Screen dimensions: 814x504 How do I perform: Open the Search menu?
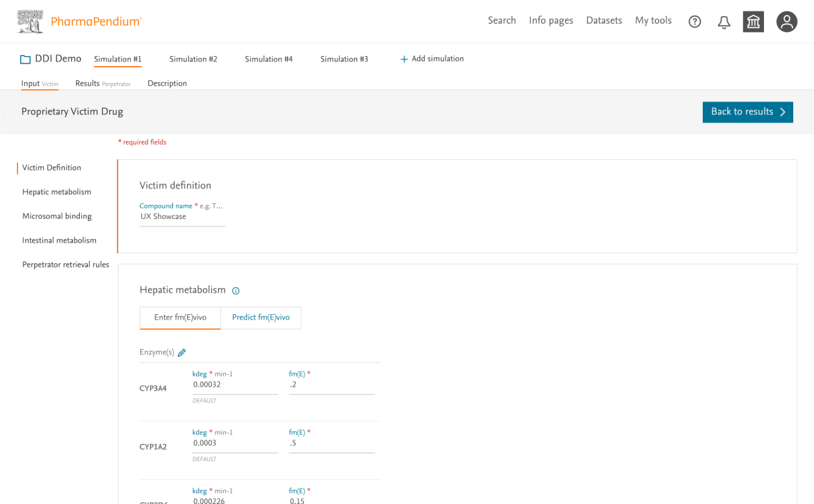pos(502,20)
